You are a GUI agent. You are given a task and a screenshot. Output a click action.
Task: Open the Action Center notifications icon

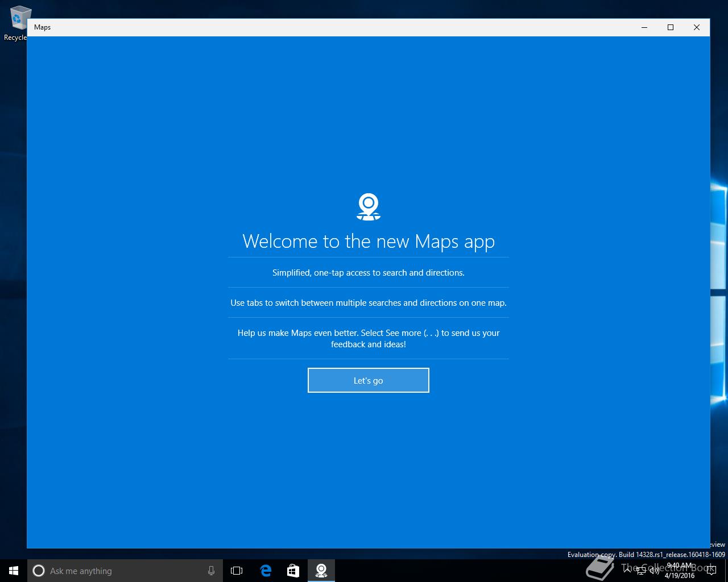click(711, 571)
